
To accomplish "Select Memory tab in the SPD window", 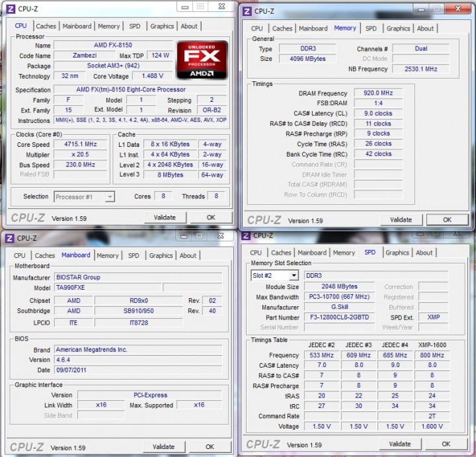I will pyautogui.click(x=344, y=253).
